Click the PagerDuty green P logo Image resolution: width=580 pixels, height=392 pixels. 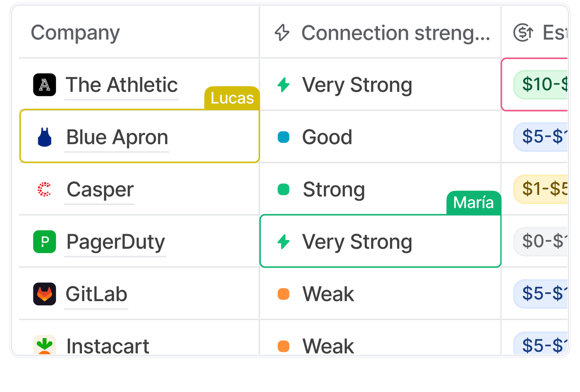pos(44,242)
